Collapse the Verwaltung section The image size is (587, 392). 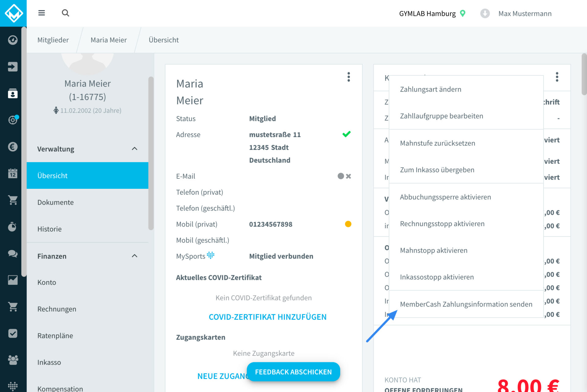click(134, 149)
